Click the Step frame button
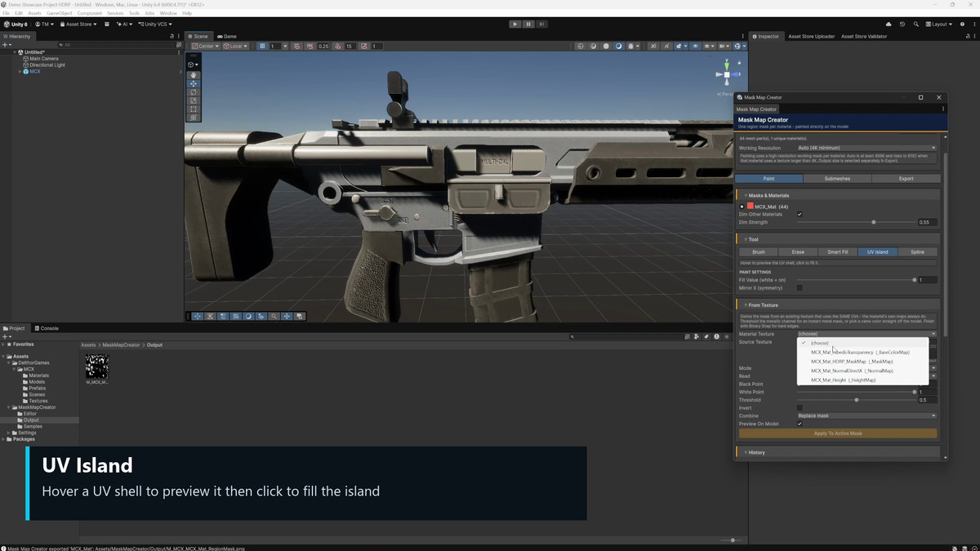The height and width of the screenshot is (551, 980). pyautogui.click(x=542, y=24)
